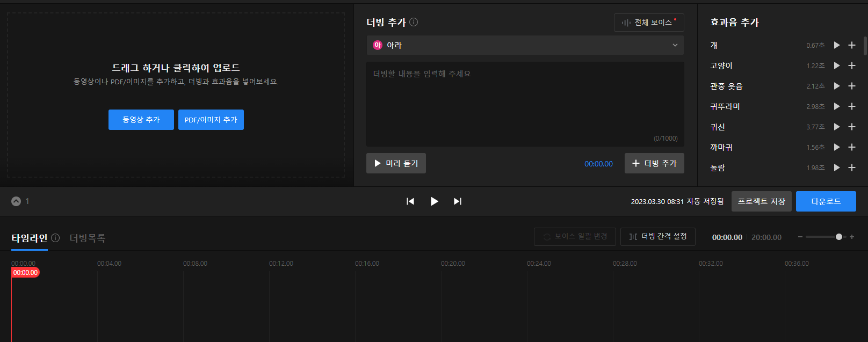Viewport: 868px width, 342px height.
Task: Play the 고양이 sound effect preview
Action: 836,66
